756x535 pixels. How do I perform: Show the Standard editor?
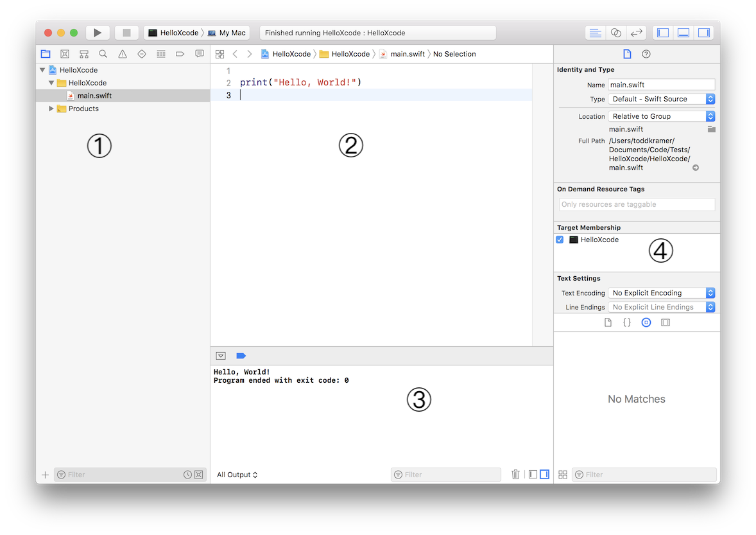[596, 33]
